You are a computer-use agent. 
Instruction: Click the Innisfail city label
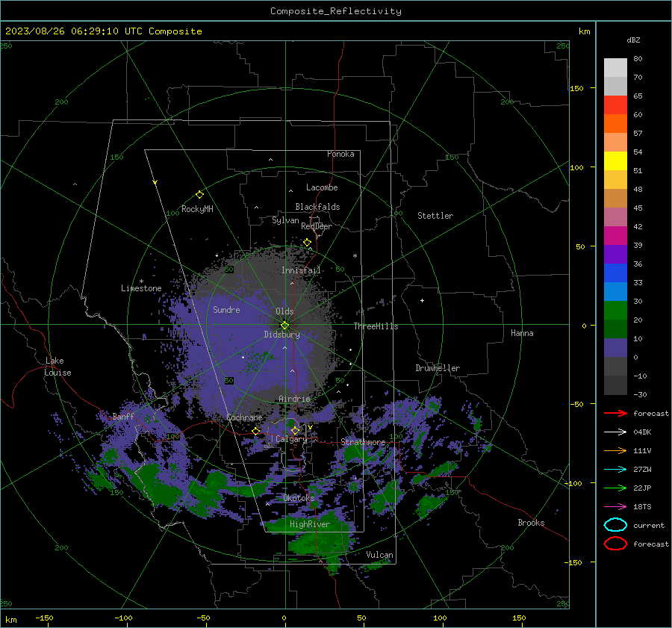tap(301, 270)
